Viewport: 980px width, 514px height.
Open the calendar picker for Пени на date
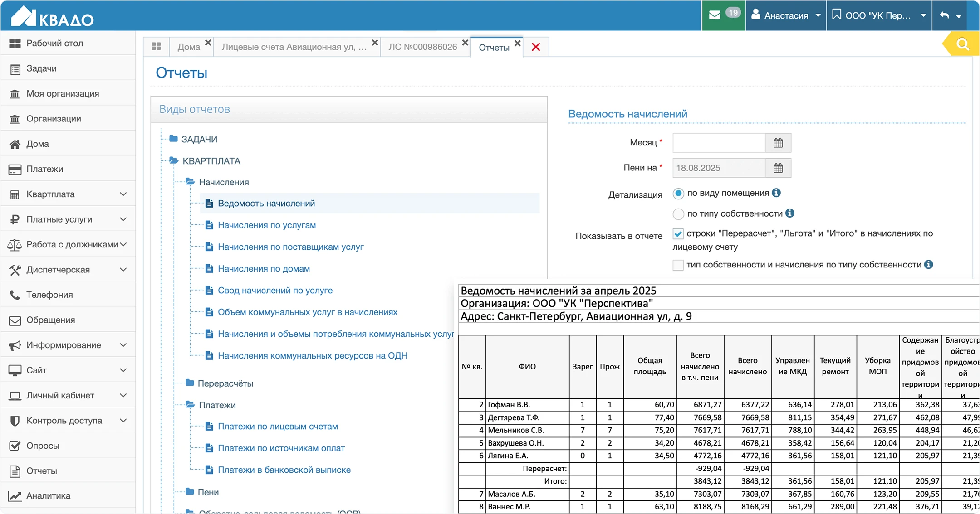pos(779,168)
